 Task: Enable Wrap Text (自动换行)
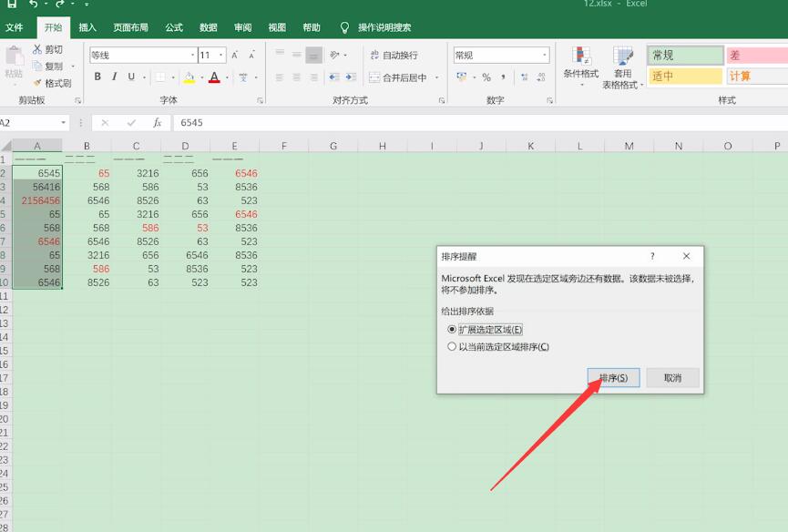point(394,56)
